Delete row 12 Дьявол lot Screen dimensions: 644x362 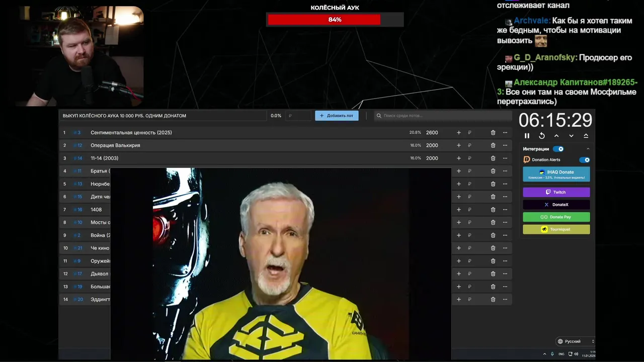coord(493,274)
